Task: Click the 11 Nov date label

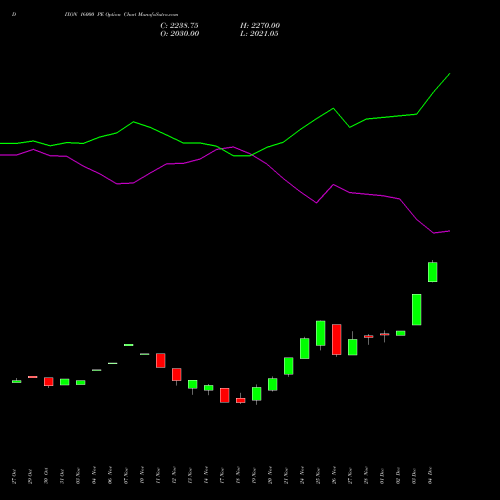Action: click(158, 476)
